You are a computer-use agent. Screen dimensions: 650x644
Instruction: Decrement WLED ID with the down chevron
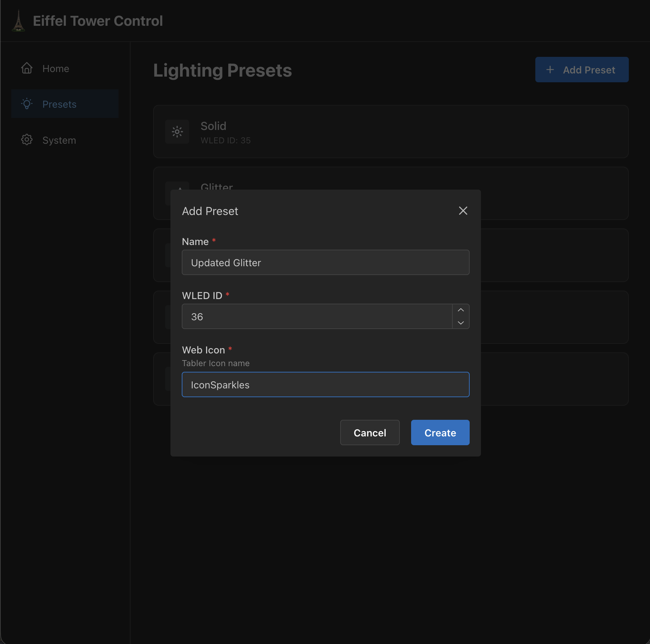tap(460, 323)
